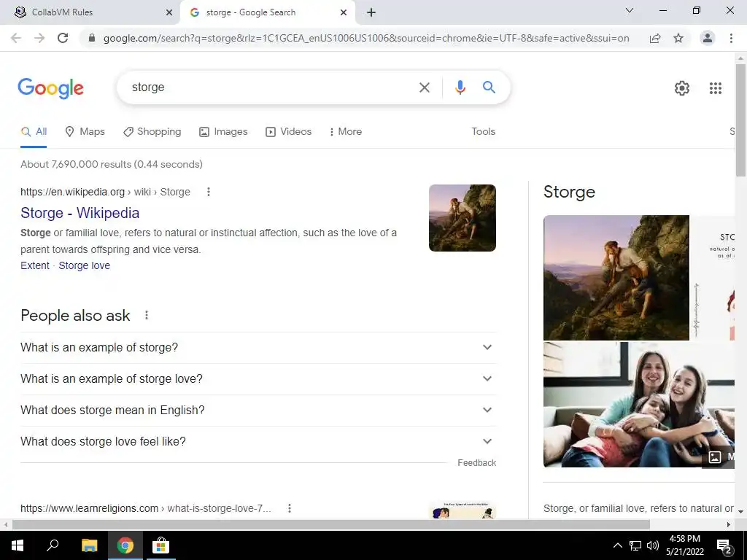
Task: Open Wikipedia result thumbnail image
Action: (462, 218)
